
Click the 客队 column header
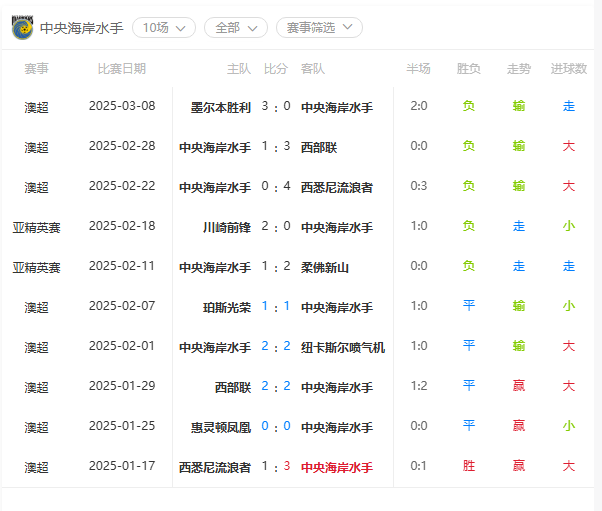[313, 69]
